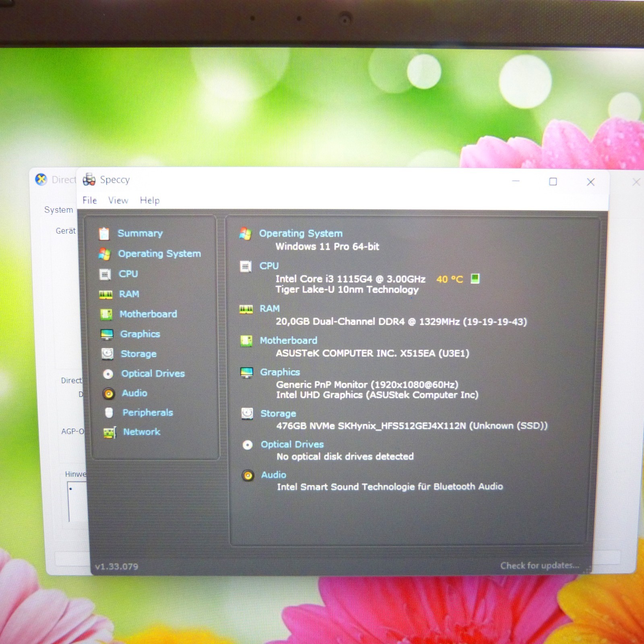
Task: Open the RAM heading link in summary
Action: [270, 309]
